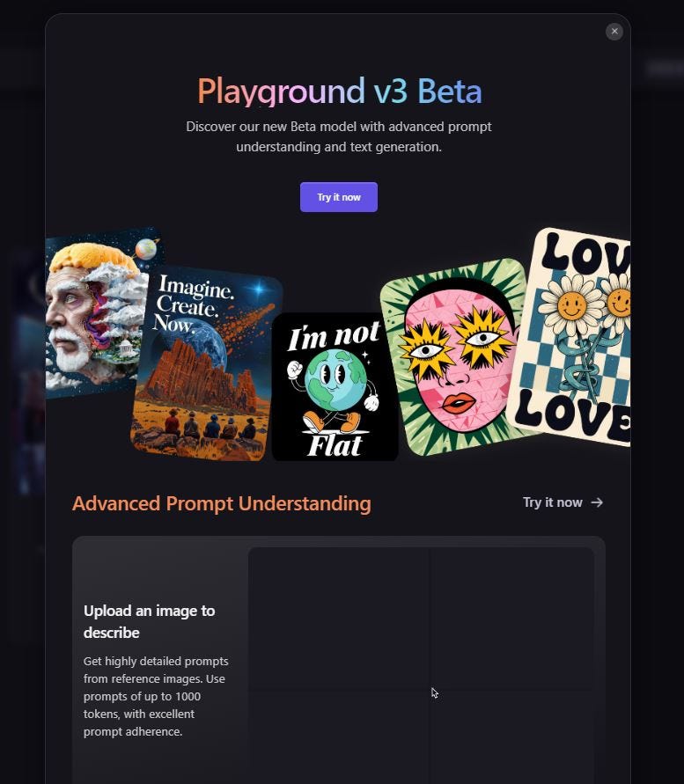
Task: Click the cartoon Earth character's face
Action: click(331, 375)
